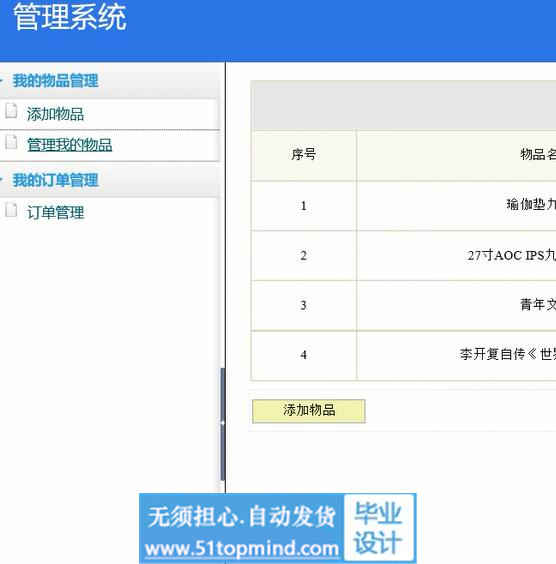
Task: Open the 我的订单管理 menu header
Action: pos(55,180)
